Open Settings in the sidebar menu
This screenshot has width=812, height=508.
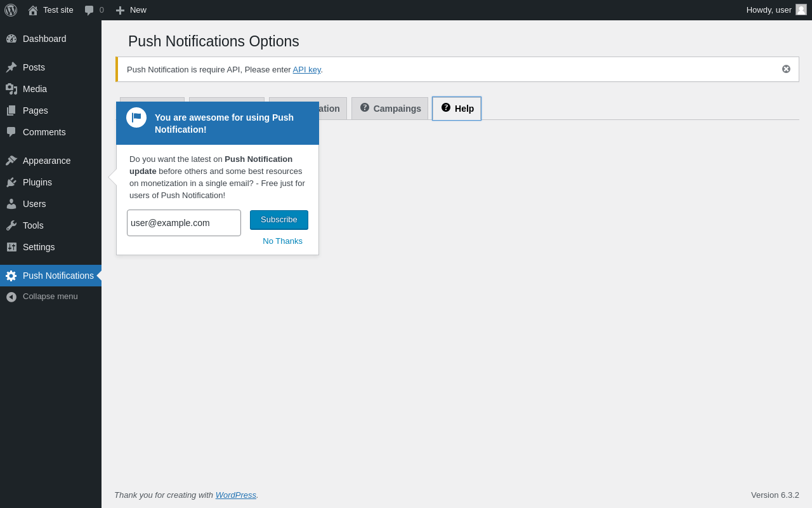(39, 247)
